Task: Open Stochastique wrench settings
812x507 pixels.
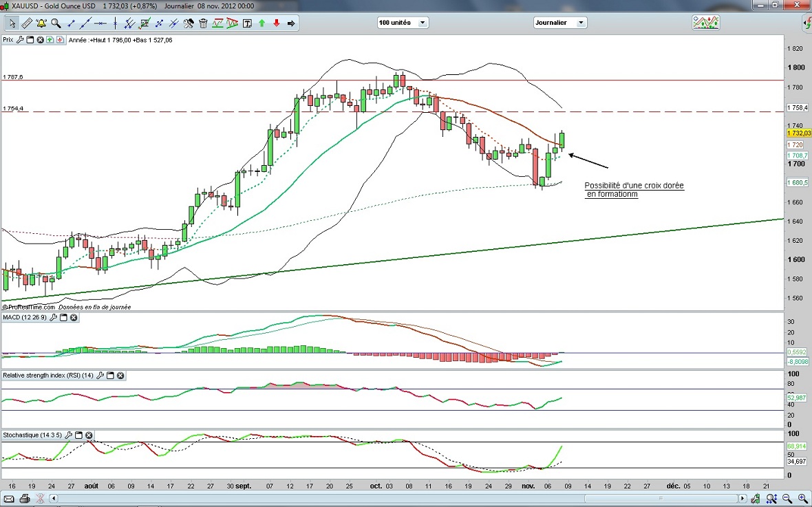Action: point(68,435)
